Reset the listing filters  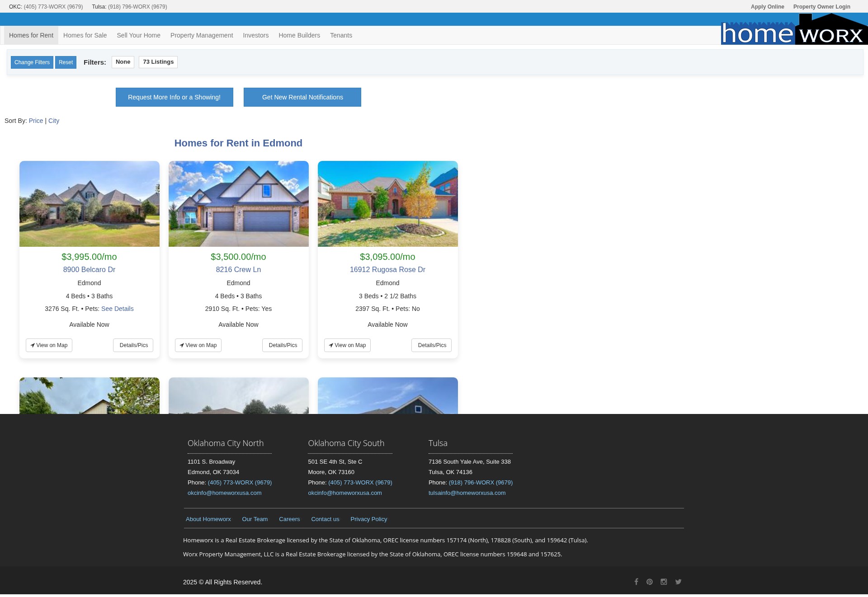click(x=66, y=62)
